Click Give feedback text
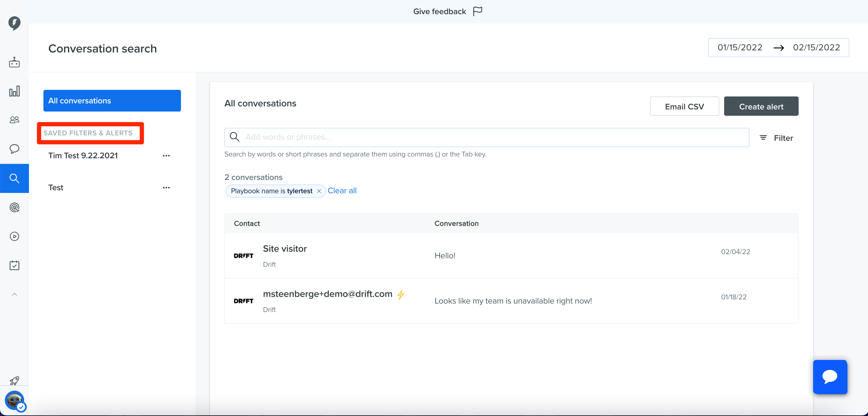Image resolution: width=868 pixels, height=416 pixels. click(x=439, y=11)
